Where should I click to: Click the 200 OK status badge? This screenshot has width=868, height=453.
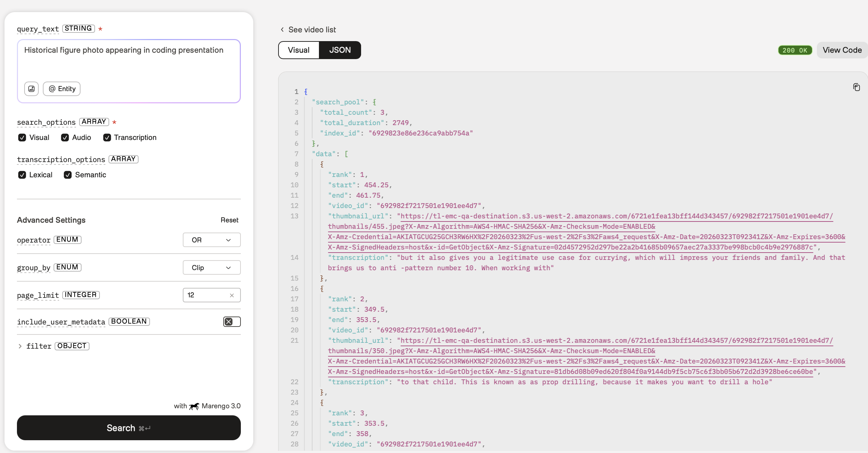pos(795,50)
